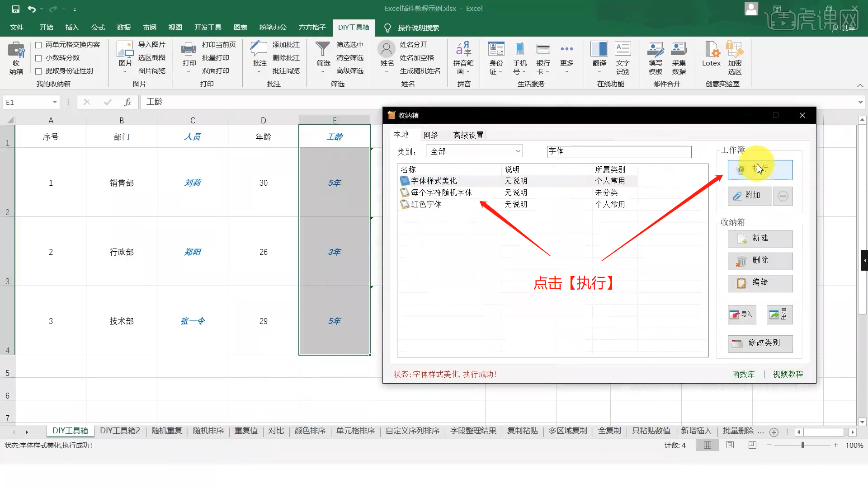Select the 红色字体 list item
Image resolution: width=868 pixels, height=488 pixels.
tap(518, 205)
